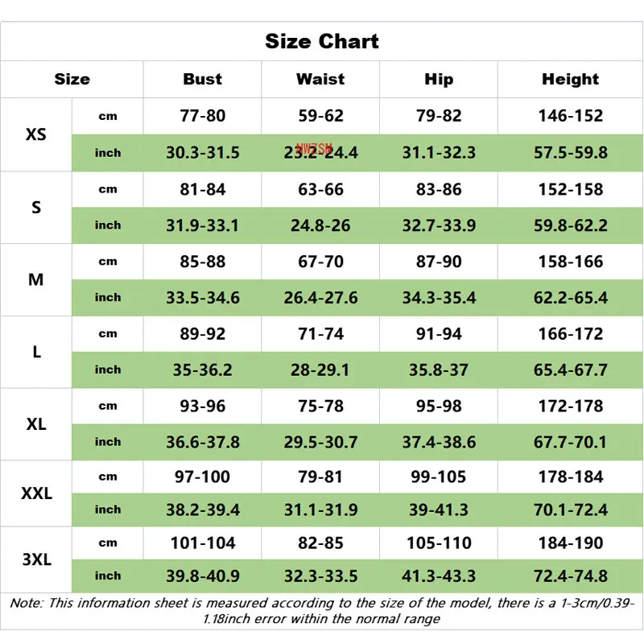Click the Hip column header
The height and width of the screenshot is (644, 644).
point(439,79)
